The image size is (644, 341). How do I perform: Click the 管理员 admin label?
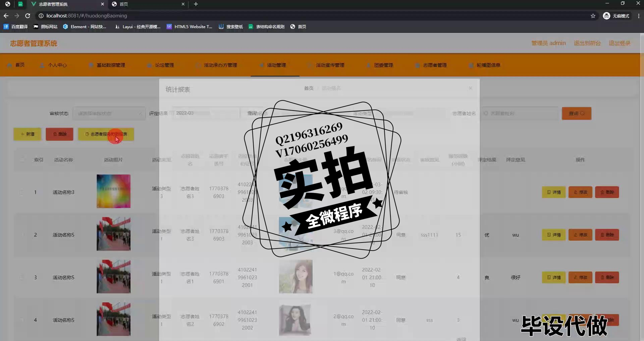[x=548, y=43]
